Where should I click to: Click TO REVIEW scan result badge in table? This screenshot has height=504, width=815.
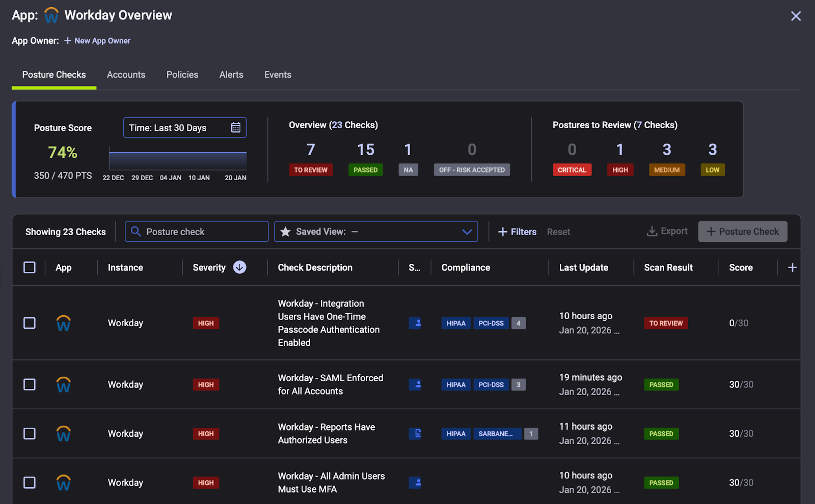point(666,323)
